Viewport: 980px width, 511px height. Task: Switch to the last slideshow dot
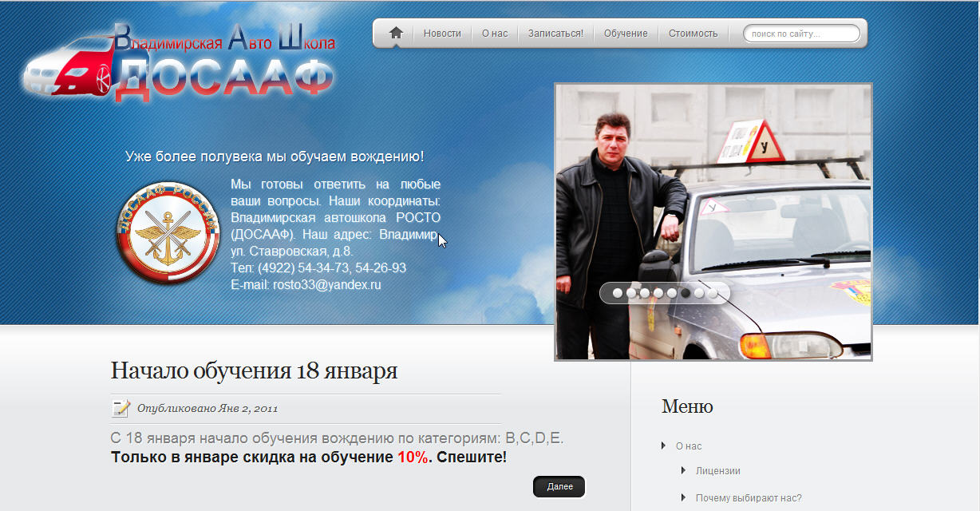713,293
